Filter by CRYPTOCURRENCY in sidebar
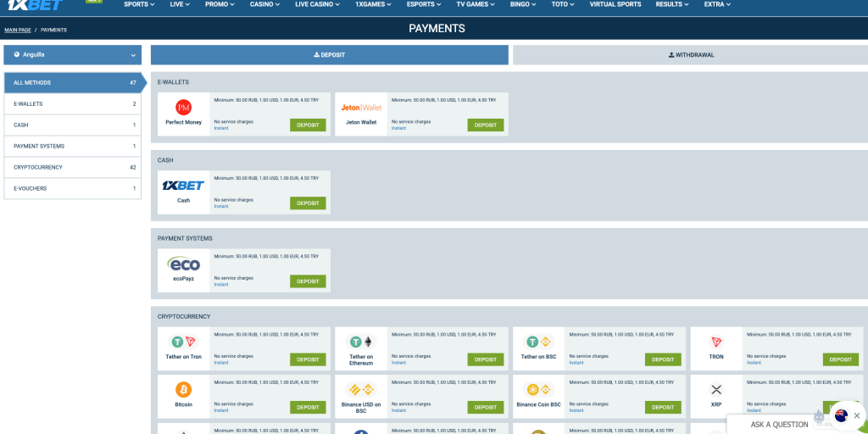The image size is (868, 434). 73,167
